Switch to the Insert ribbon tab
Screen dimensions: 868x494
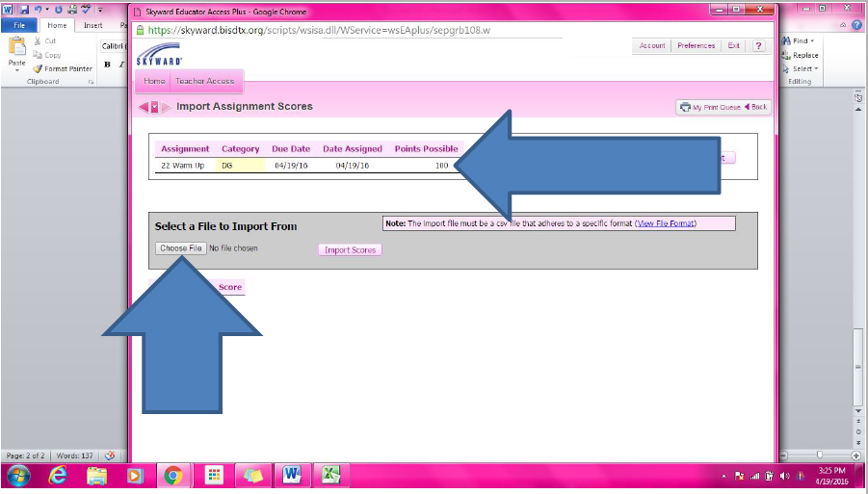tap(93, 25)
